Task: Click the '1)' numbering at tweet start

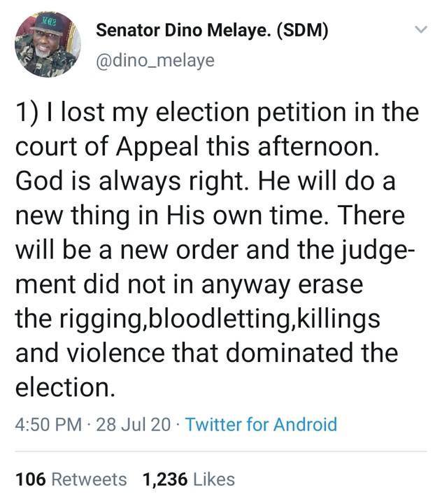Action: (x=27, y=113)
